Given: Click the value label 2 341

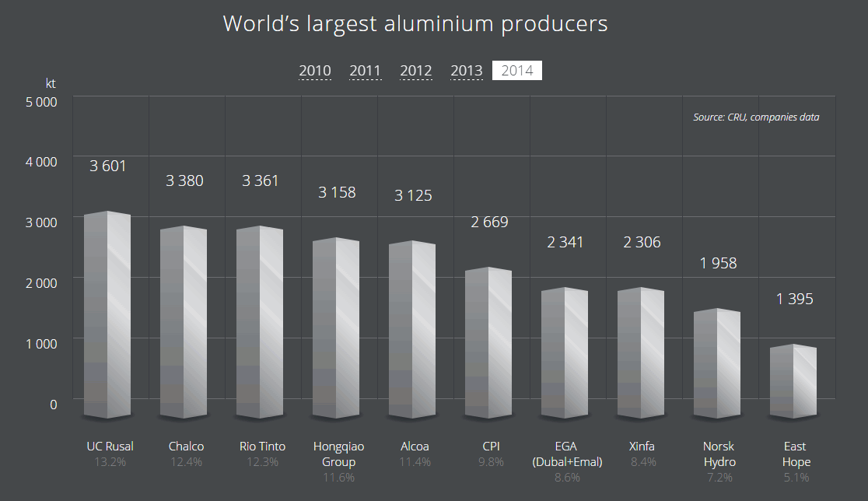Looking at the screenshot, I should pos(565,243).
